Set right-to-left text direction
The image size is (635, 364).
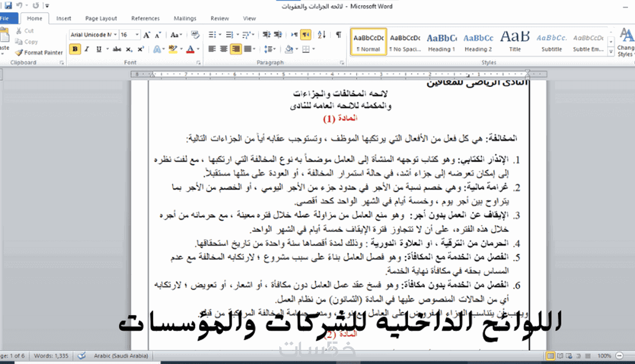(x=306, y=35)
